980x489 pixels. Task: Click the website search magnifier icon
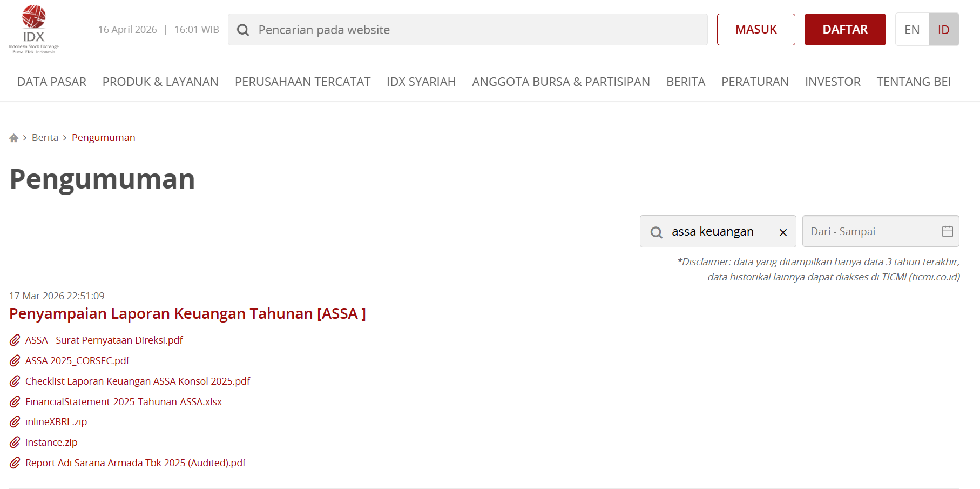(243, 30)
